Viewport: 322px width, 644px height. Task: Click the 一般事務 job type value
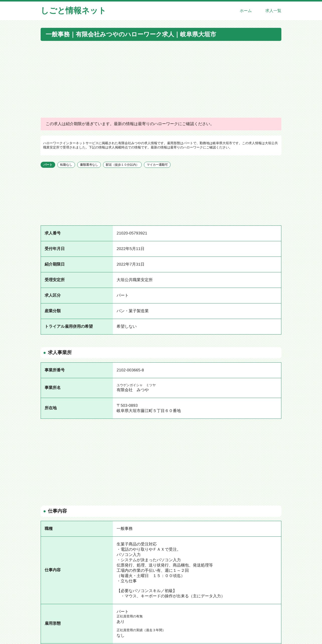point(125,529)
